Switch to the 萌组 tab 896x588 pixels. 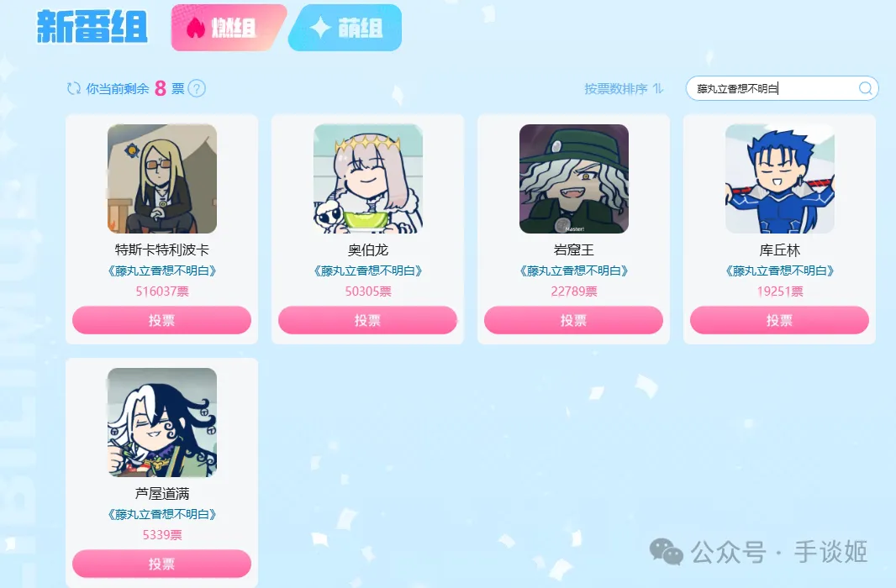[x=345, y=28]
